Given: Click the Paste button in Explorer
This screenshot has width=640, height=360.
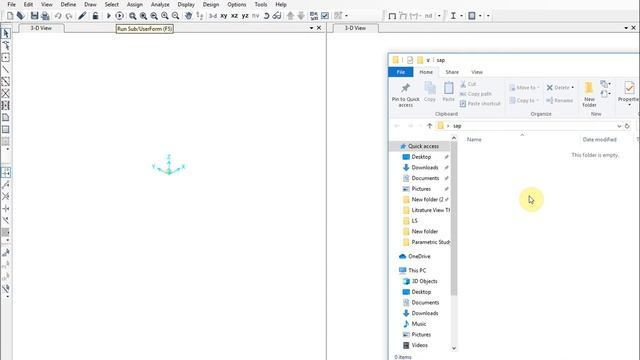Looking at the screenshot, I should (x=449, y=92).
